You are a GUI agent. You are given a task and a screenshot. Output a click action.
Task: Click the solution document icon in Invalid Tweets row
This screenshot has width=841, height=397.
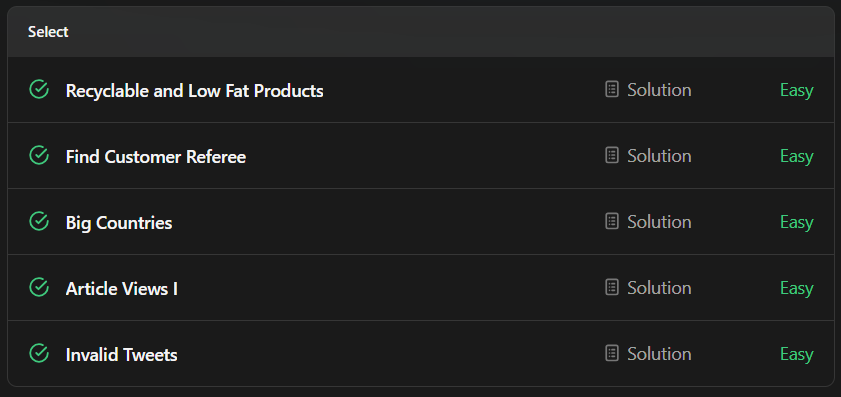(612, 354)
